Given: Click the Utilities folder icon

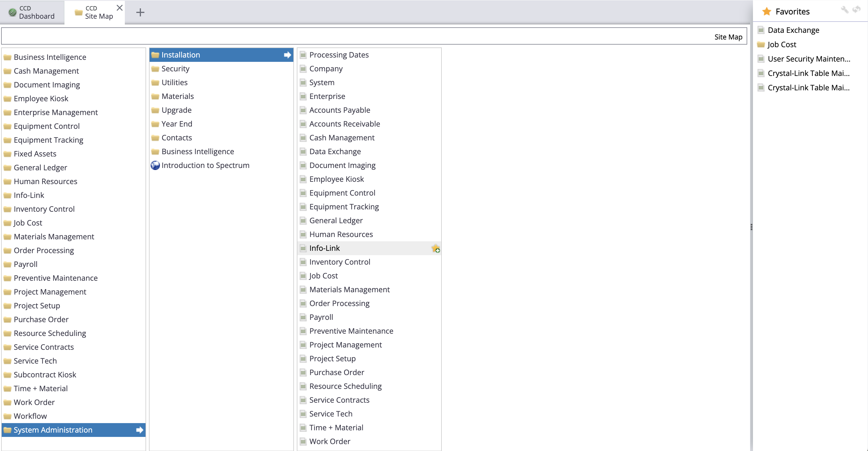Looking at the screenshot, I should (x=155, y=83).
